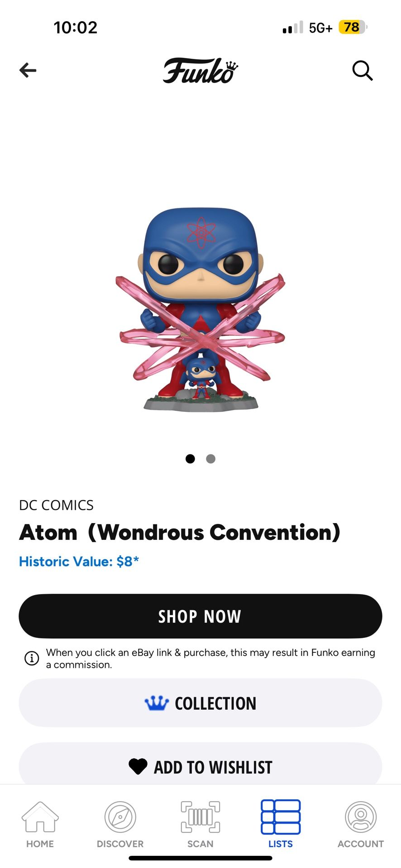Select the second image pagination dot

pos(210,459)
